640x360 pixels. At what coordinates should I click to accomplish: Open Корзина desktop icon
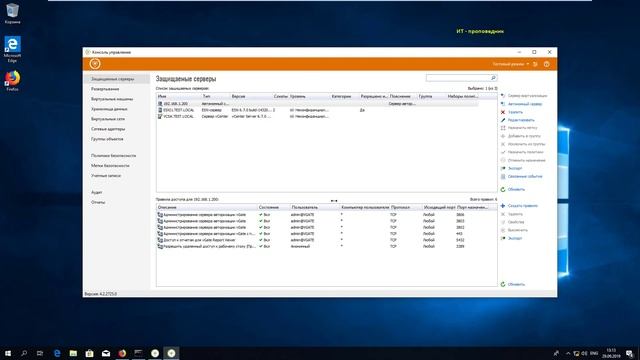pos(13,13)
